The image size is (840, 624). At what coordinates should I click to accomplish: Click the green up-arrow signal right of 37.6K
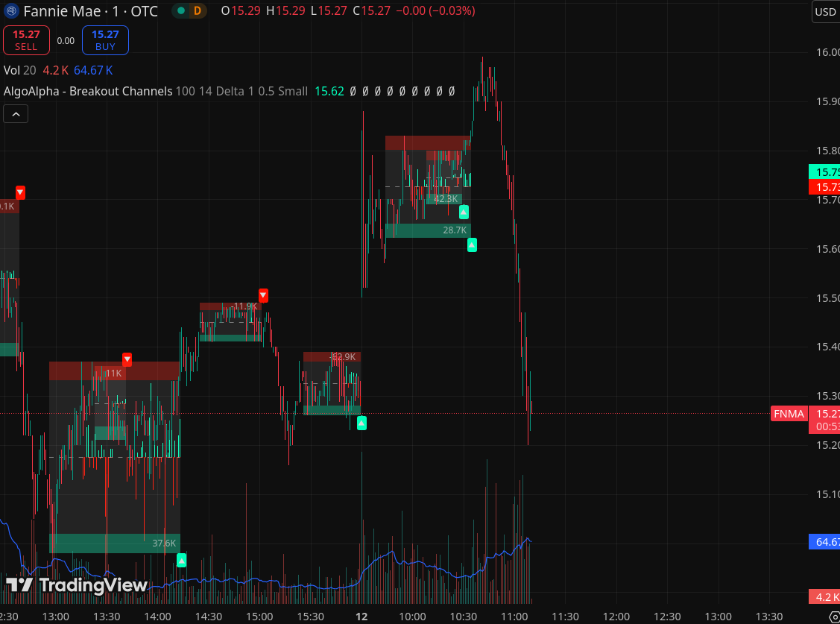pyautogui.click(x=182, y=561)
